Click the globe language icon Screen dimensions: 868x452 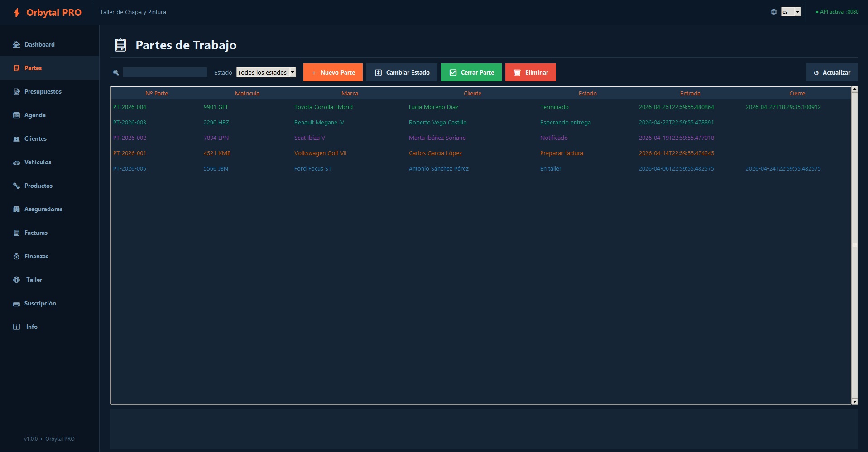click(774, 12)
